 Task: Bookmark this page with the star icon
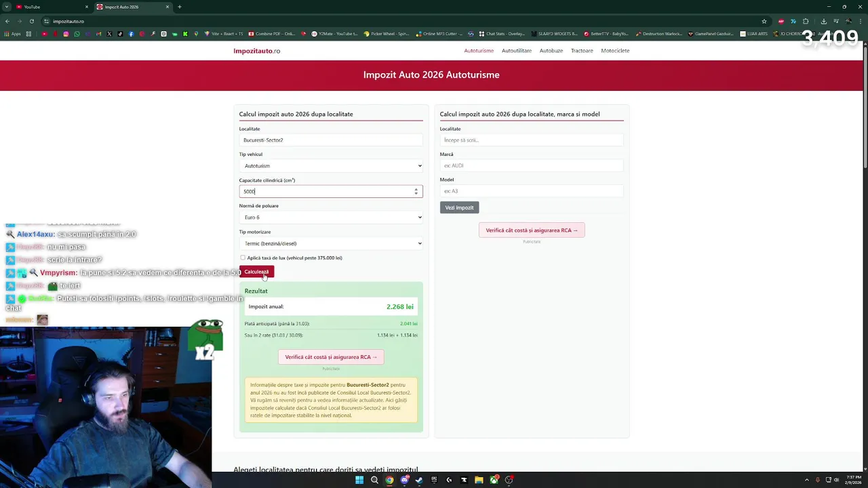coord(764,21)
